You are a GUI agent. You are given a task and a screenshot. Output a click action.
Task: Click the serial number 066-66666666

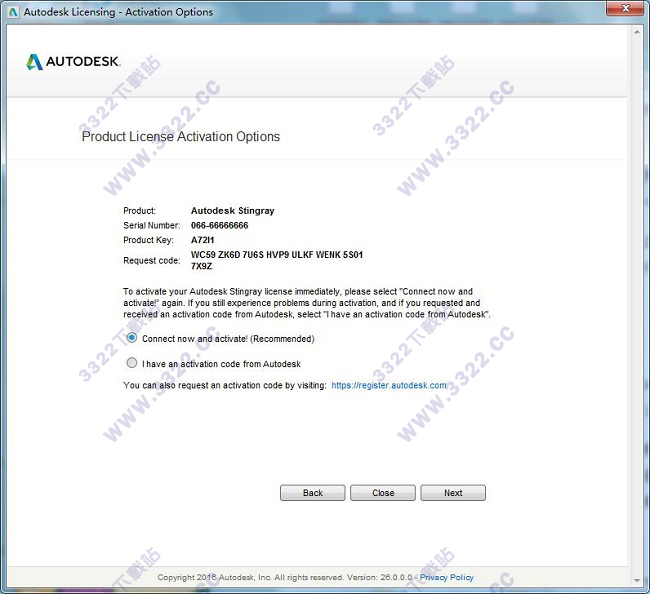click(x=219, y=225)
